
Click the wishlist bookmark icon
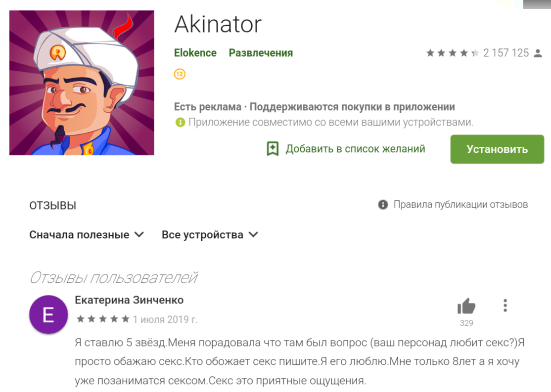(x=273, y=149)
